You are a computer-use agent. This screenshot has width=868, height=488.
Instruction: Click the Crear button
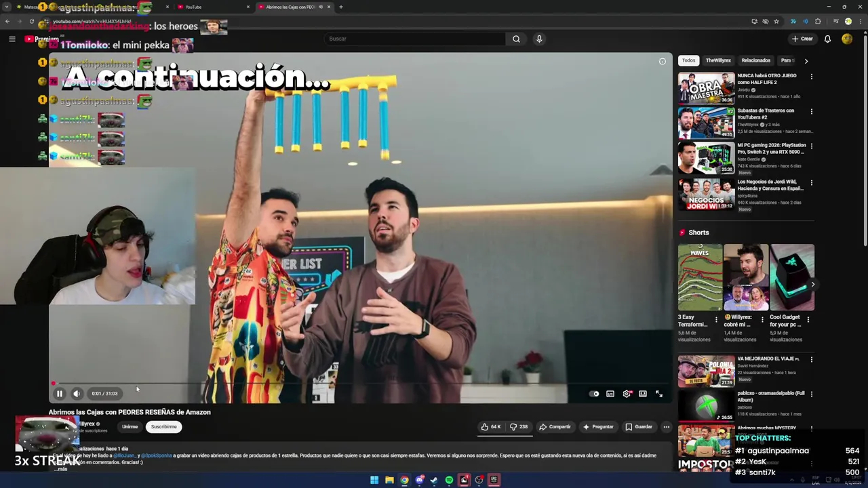[802, 39]
